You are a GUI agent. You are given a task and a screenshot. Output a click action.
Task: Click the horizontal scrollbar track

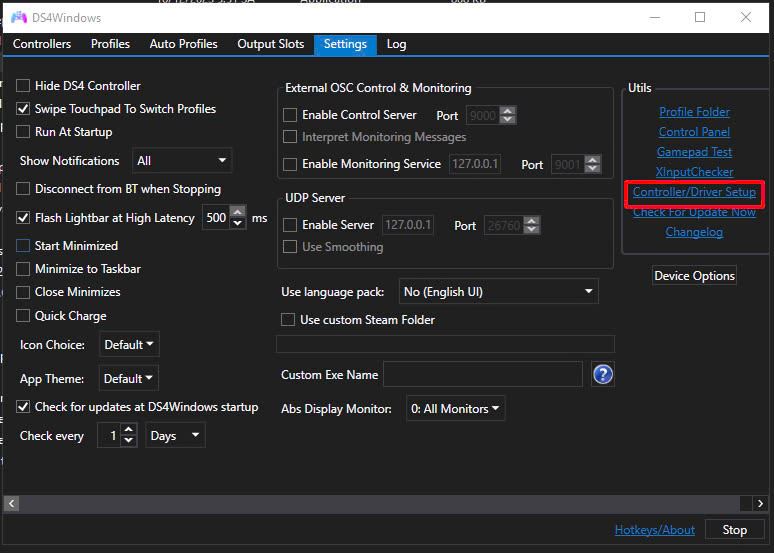379,504
